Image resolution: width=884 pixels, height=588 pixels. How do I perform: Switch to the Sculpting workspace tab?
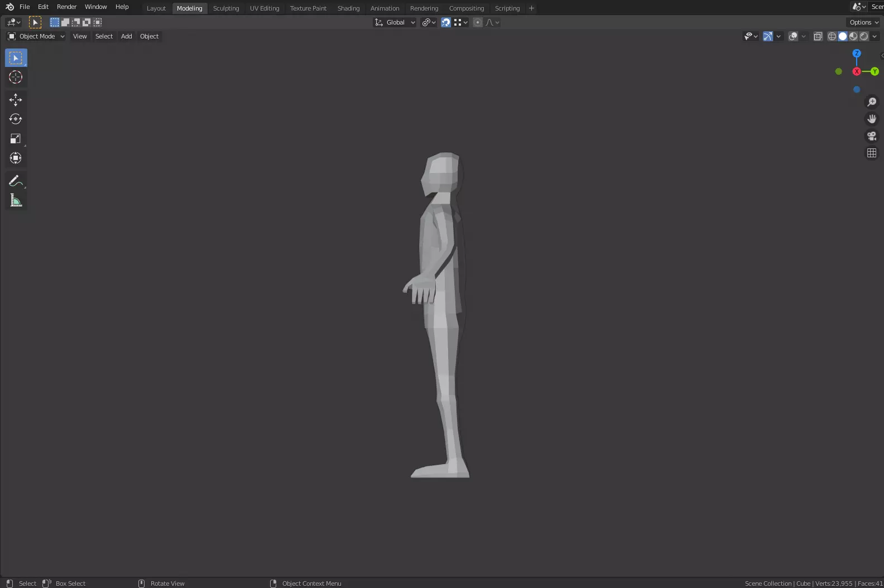(226, 8)
